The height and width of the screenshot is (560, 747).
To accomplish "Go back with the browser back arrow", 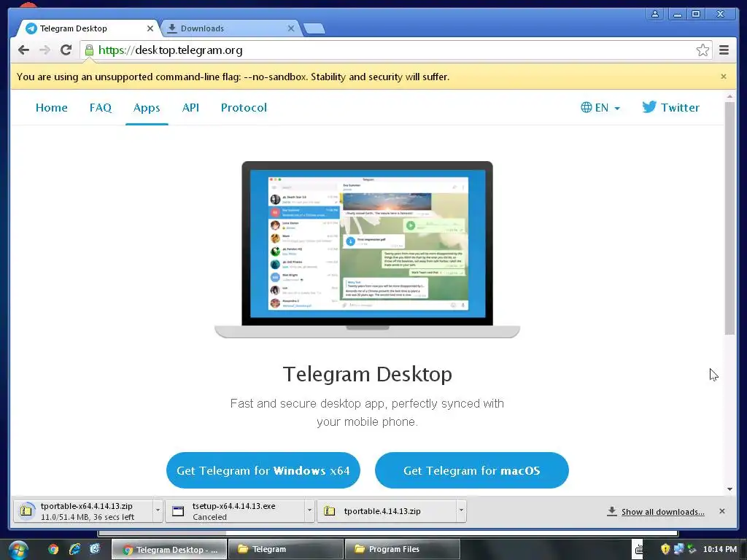I will (x=23, y=50).
